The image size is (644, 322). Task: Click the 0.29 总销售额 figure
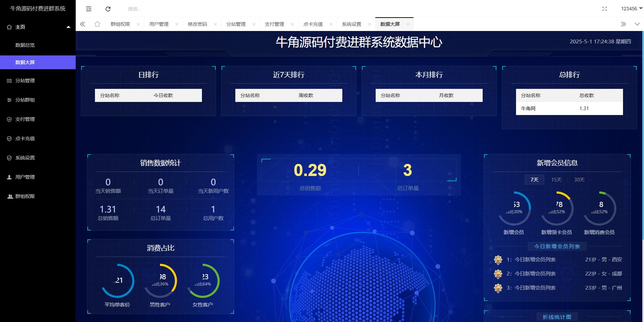[310, 170]
